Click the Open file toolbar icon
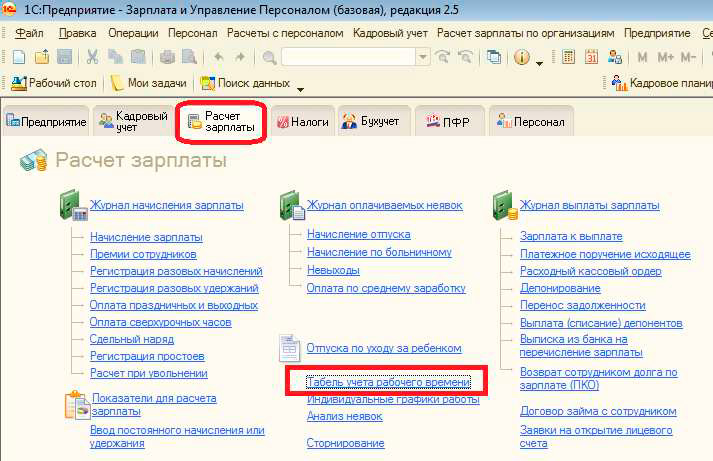 click(42, 57)
